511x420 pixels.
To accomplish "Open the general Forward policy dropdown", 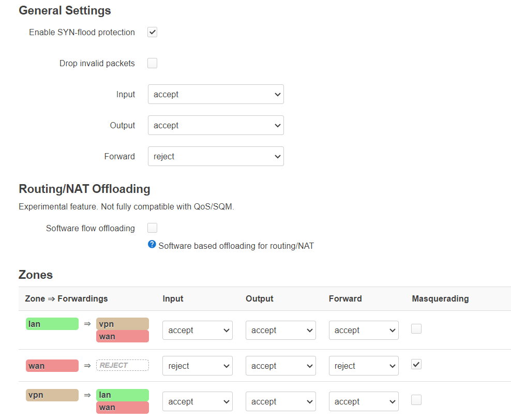I will pos(216,156).
